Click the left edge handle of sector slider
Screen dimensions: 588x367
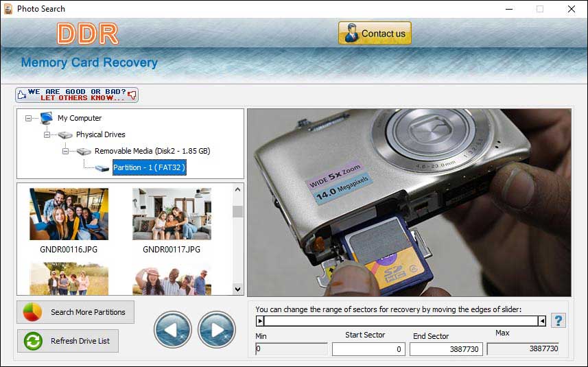(x=260, y=321)
